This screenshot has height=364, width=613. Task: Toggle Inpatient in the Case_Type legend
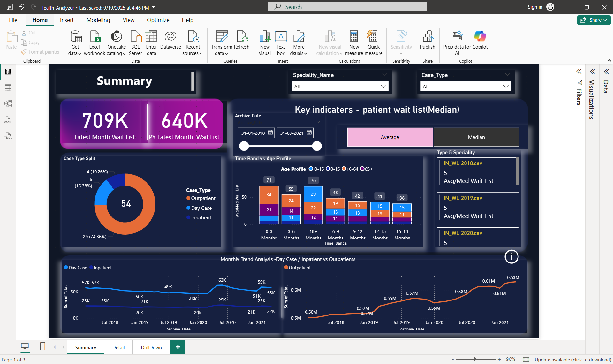199,218
